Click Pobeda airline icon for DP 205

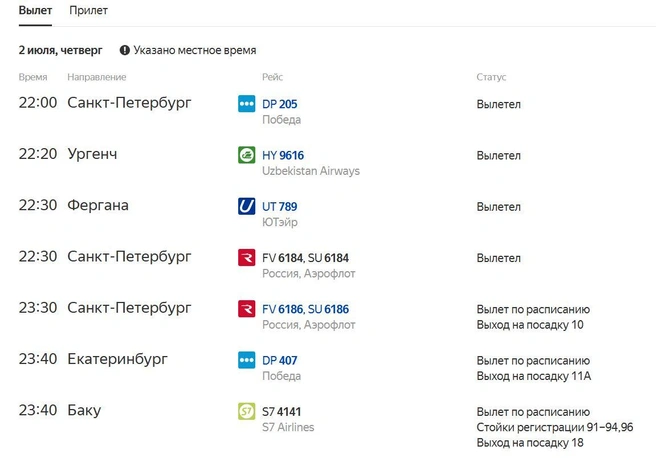click(x=246, y=104)
